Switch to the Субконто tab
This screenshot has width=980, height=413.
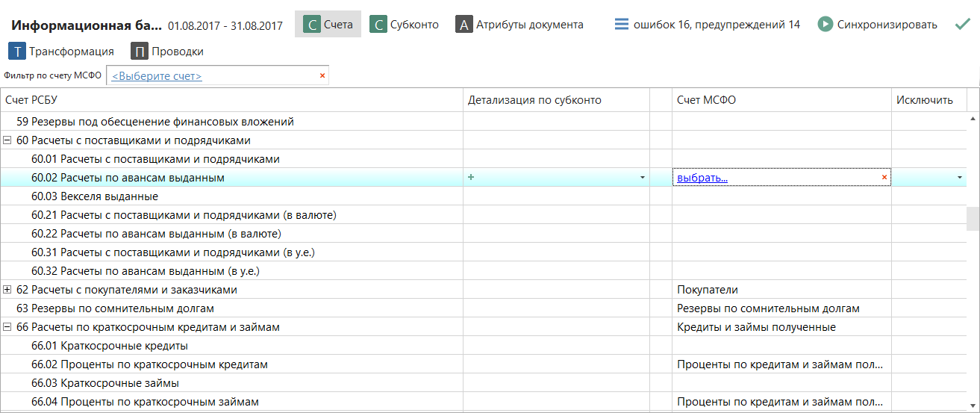click(405, 25)
